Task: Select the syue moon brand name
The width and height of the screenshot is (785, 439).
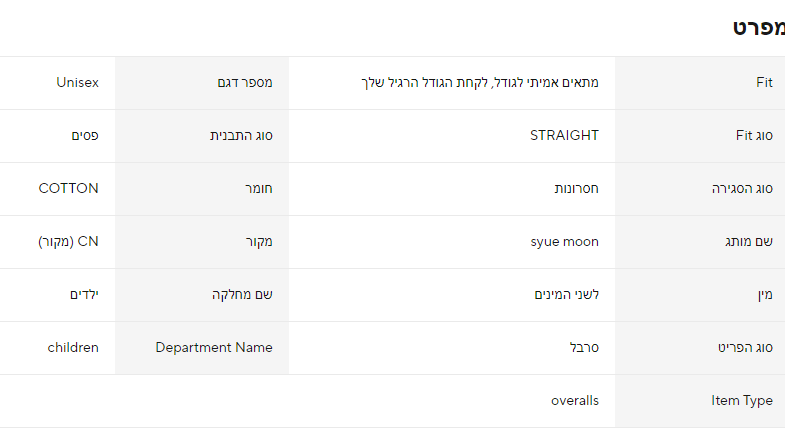Action: tap(564, 242)
